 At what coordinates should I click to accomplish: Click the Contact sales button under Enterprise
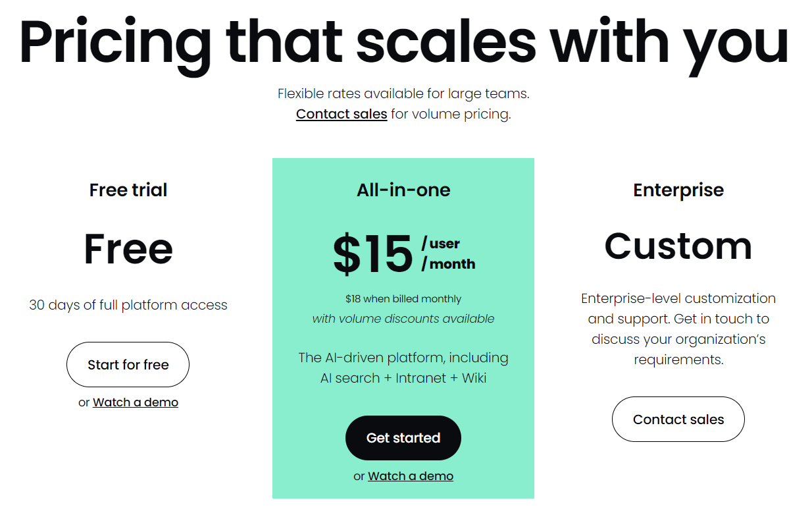tap(678, 419)
